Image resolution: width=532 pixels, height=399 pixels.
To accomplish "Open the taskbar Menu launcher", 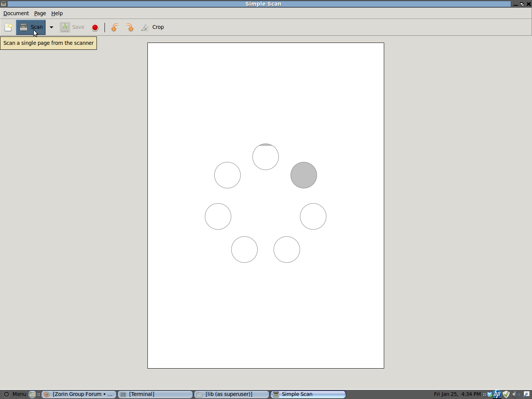I will 15,394.
